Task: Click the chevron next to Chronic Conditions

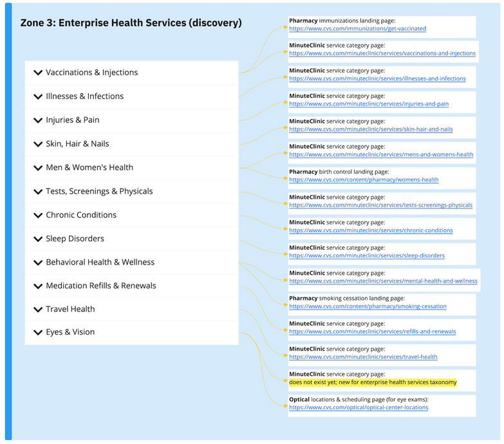Action: [x=38, y=216]
